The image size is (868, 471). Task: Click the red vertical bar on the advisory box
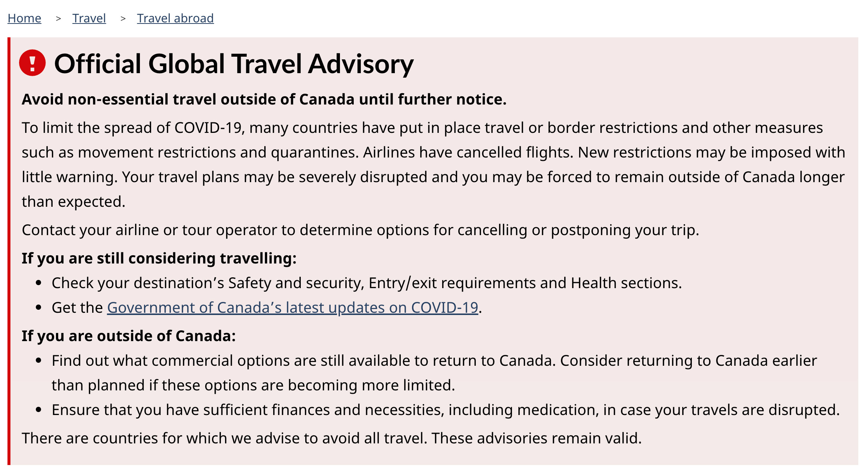9,251
